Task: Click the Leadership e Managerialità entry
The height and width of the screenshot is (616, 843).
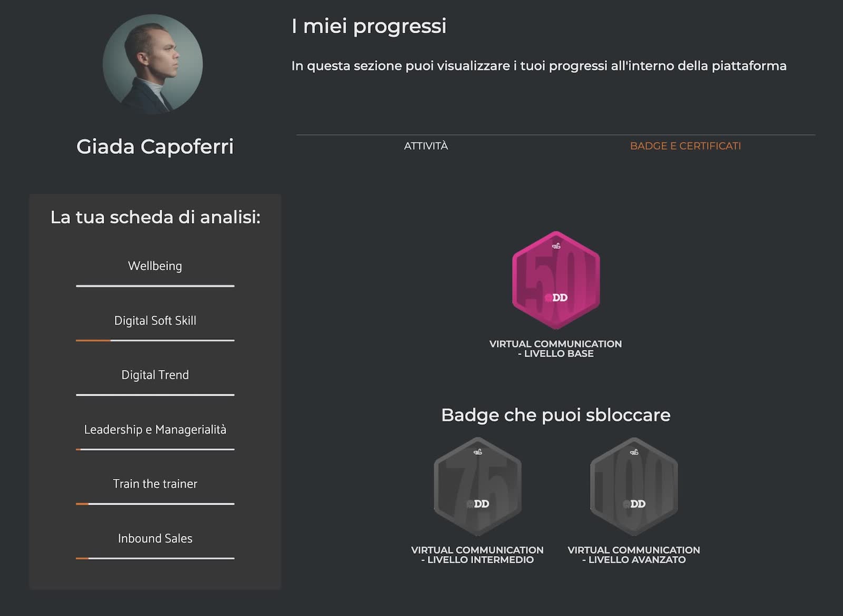Action: [155, 430]
